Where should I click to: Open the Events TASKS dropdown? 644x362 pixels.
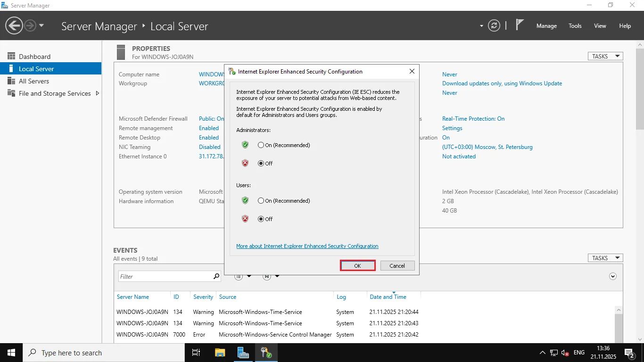pos(605,258)
